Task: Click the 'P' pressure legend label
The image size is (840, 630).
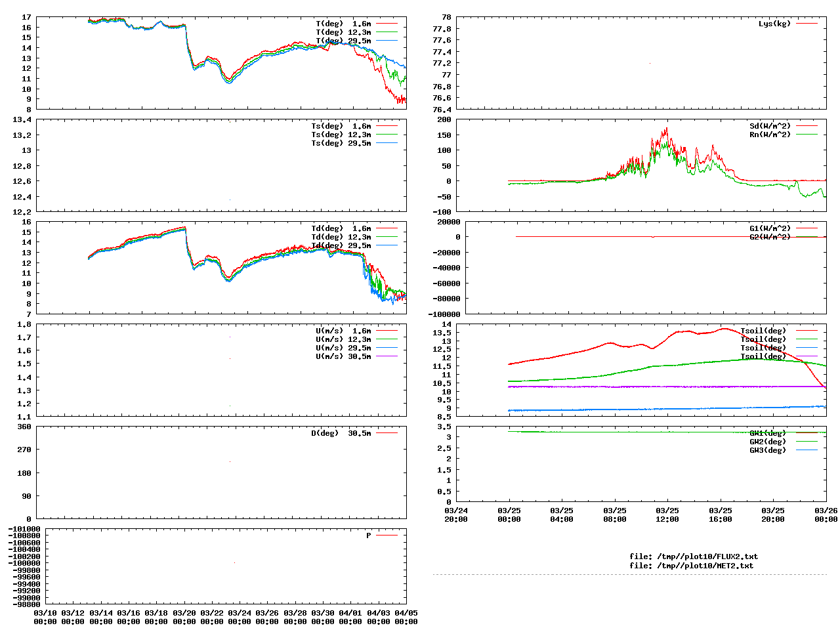Action: pos(369,535)
